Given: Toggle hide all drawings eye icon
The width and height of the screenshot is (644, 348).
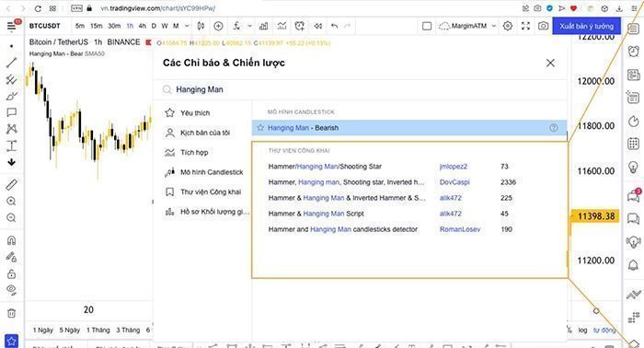Looking at the screenshot, I should [11, 290].
